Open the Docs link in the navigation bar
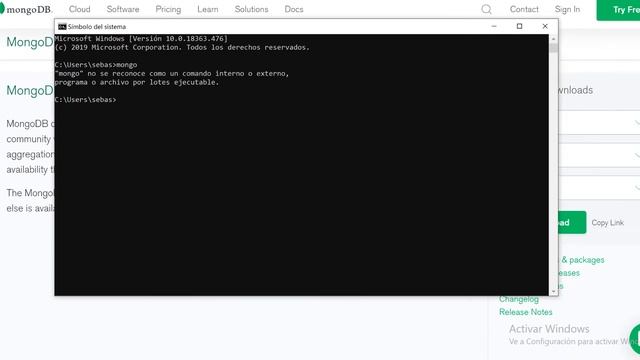 coord(294,9)
